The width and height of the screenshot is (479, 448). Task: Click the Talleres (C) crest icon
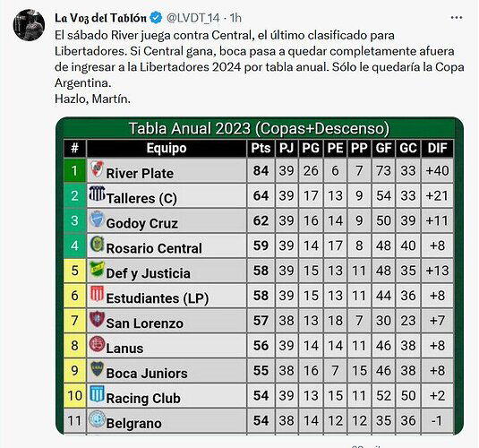[x=97, y=194]
